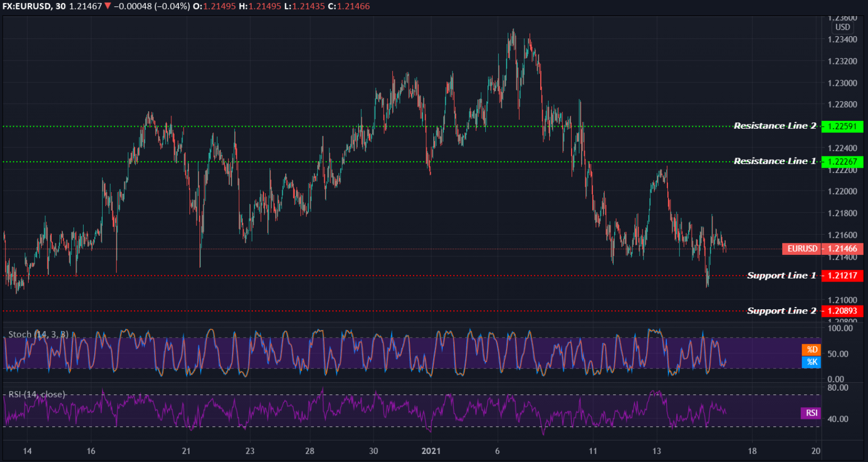This screenshot has width=868, height=462.
Task: Select the 1.22267 green price tag
Action: (x=842, y=162)
